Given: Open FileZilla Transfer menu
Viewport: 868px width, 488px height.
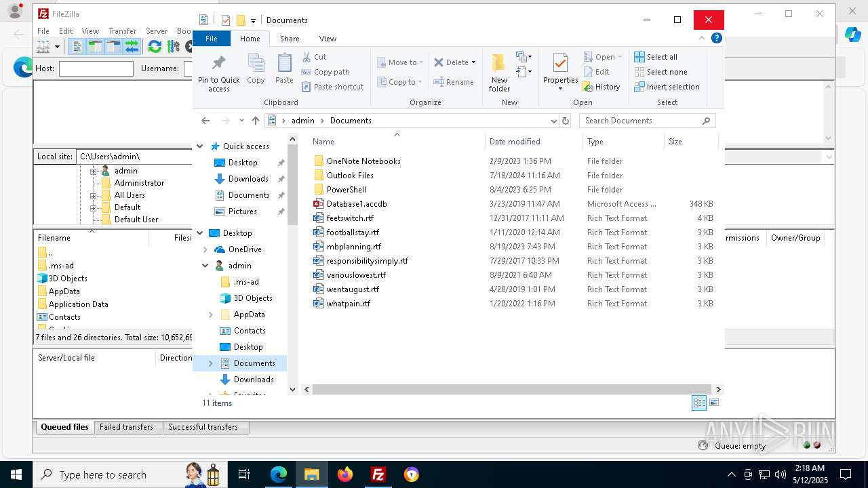Looking at the screenshot, I should 123,31.
